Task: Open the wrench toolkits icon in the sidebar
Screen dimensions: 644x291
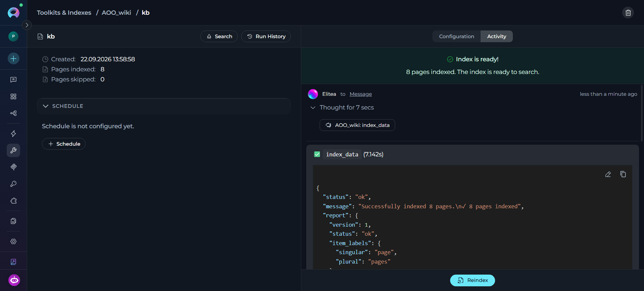Action: tap(13, 150)
